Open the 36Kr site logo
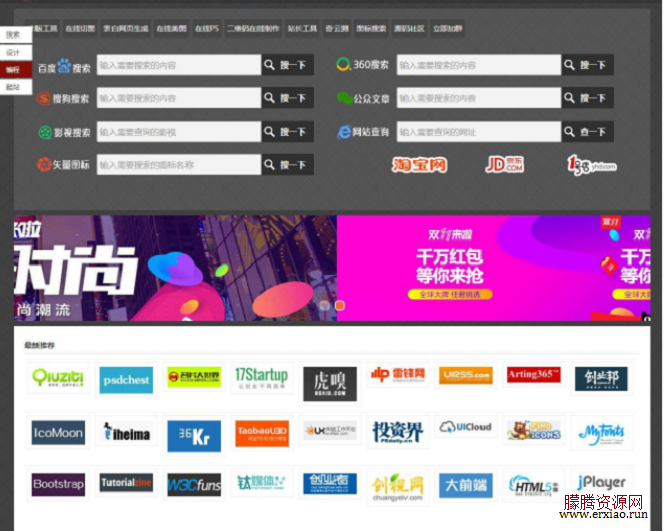 coord(194,436)
